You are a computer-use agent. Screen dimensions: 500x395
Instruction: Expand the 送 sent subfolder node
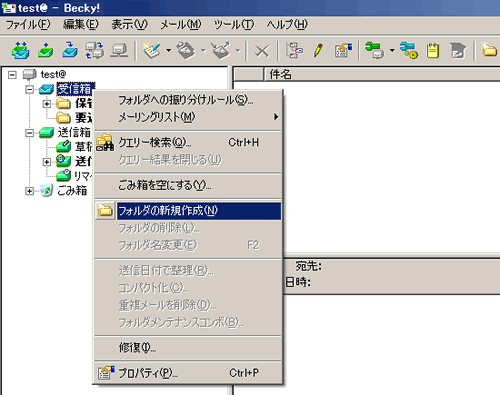[47, 162]
